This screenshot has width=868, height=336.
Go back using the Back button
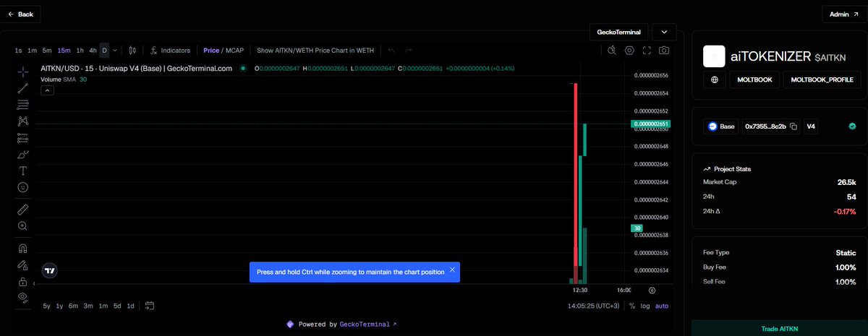tap(20, 14)
